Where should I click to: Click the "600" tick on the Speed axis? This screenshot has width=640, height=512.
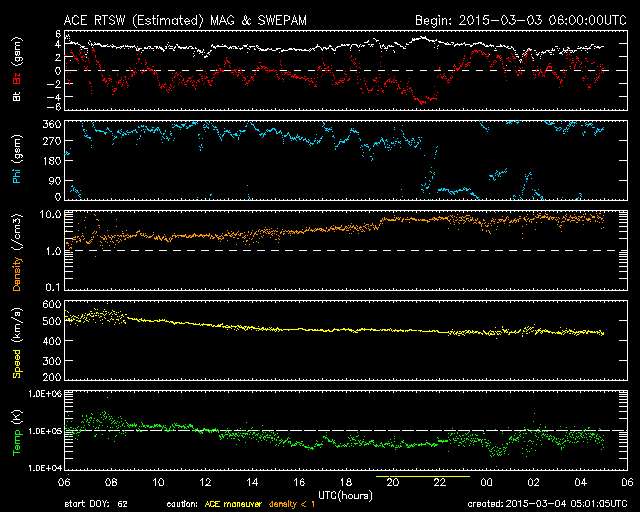(52, 305)
